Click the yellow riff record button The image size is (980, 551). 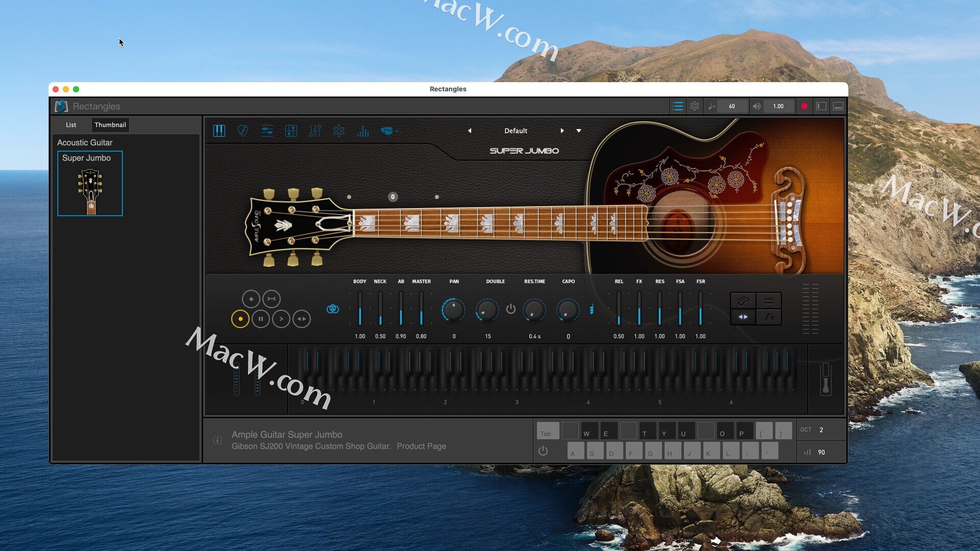tap(240, 319)
